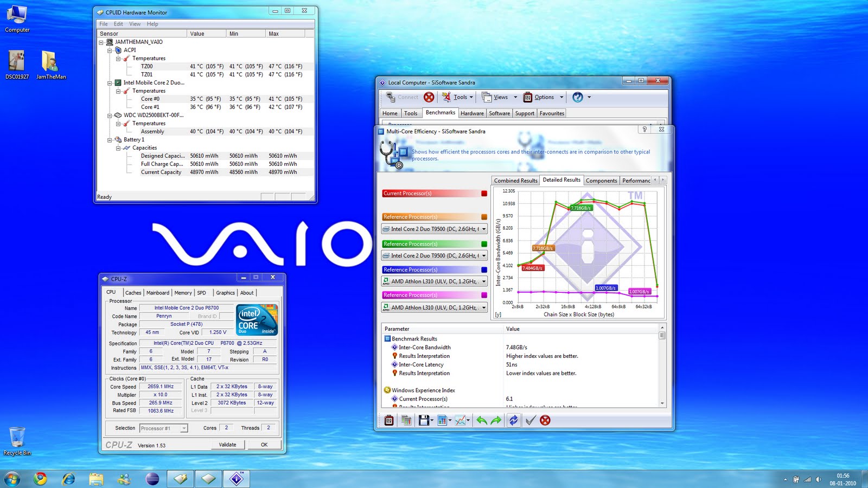Switch to SiSoftware Sandra taskbar button
Image resolution: width=868 pixels, height=488 pixels.
(237, 479)
